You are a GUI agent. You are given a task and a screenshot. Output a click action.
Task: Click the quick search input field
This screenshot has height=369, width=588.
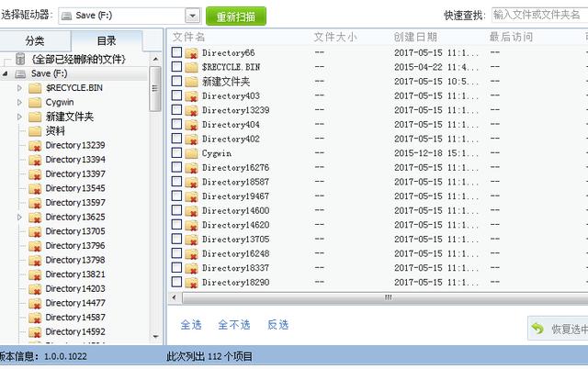[538, 15]
